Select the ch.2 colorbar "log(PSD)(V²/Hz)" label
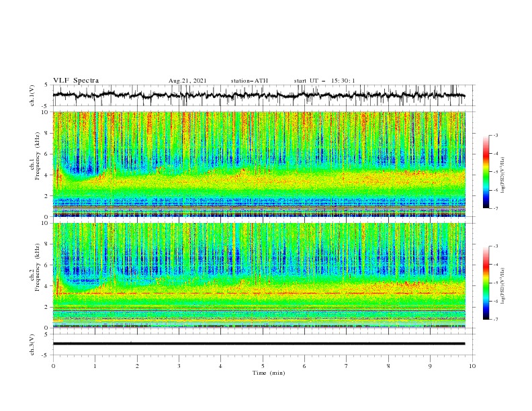The width and height of the screenshot is (532, 411). 503,286
